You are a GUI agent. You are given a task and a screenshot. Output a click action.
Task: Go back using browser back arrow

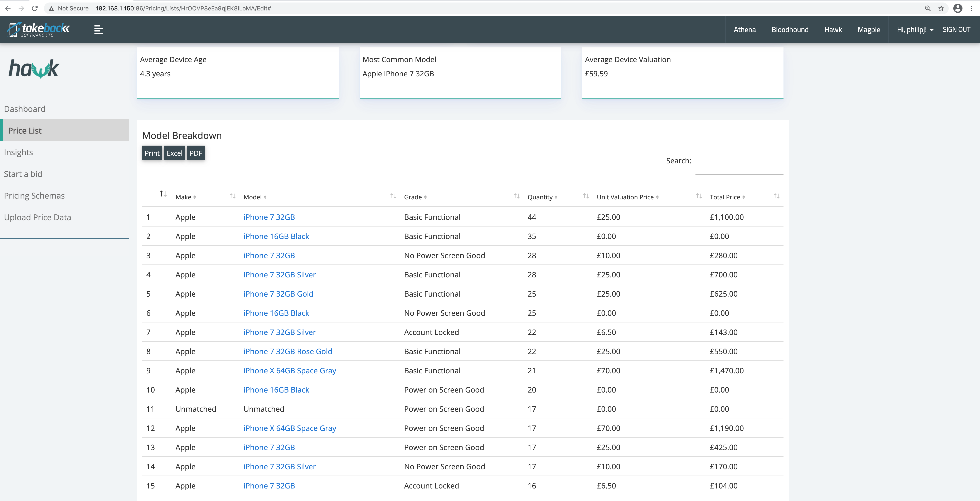click(8, 8)
